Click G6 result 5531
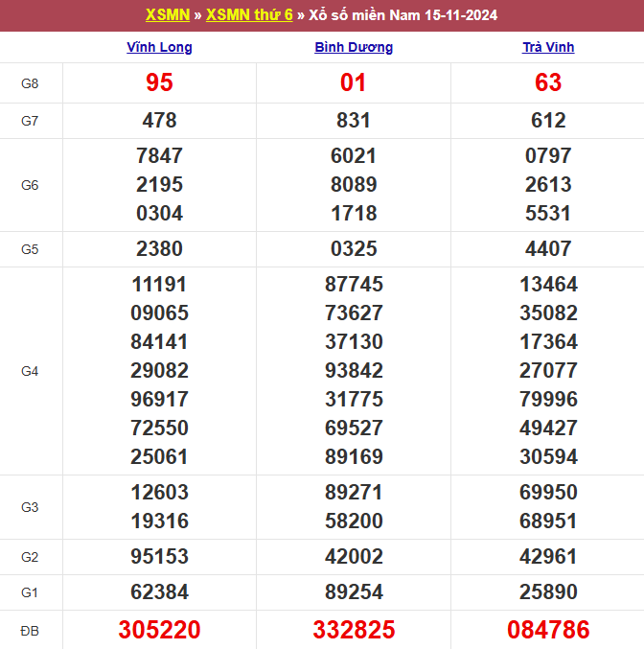This screenshot has height=649, width=644. pyautogui.click(x=548, y=214)
